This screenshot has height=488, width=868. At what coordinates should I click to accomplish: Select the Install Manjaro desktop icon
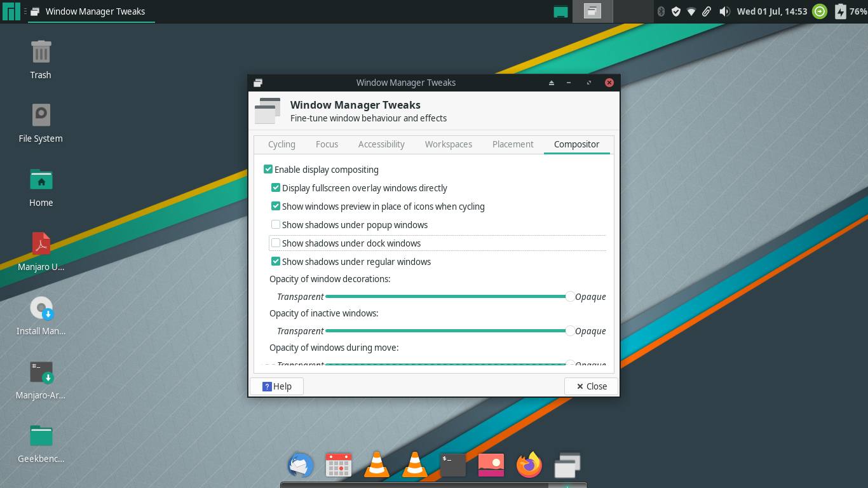(x=41, y=315)
